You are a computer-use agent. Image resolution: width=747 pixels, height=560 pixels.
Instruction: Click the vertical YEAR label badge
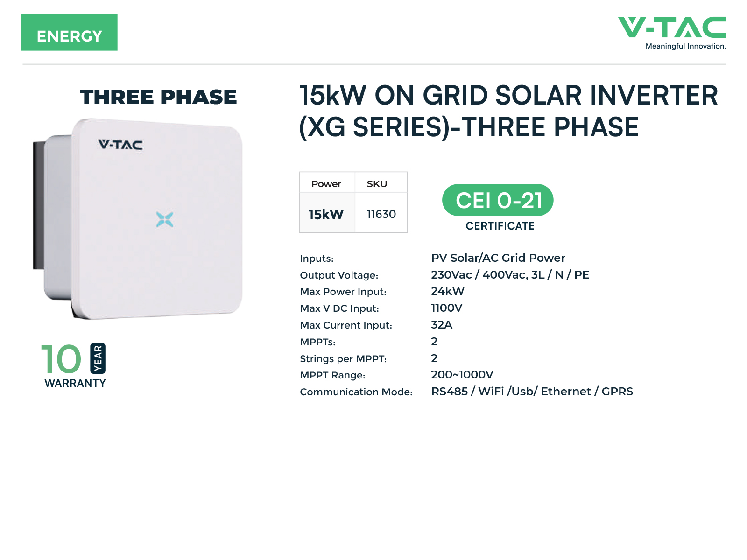point(98,358)
